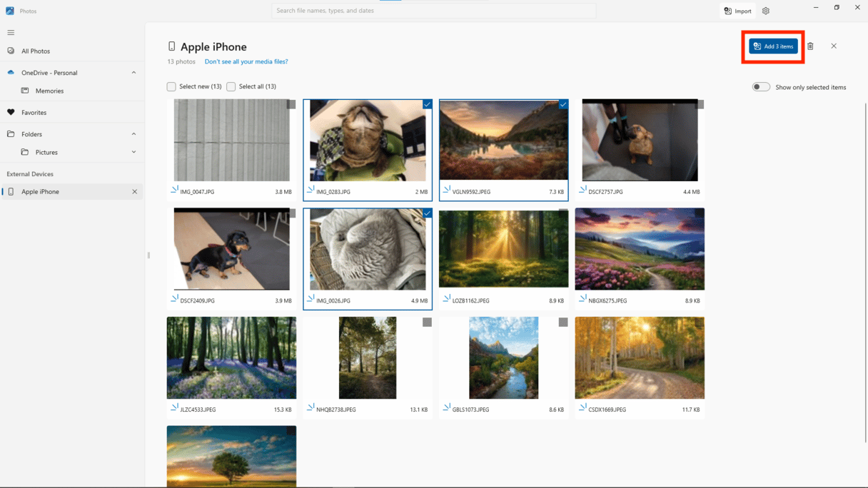868x488 pixels.
Task: Collapse the Folders section
Action: (133, 134)
